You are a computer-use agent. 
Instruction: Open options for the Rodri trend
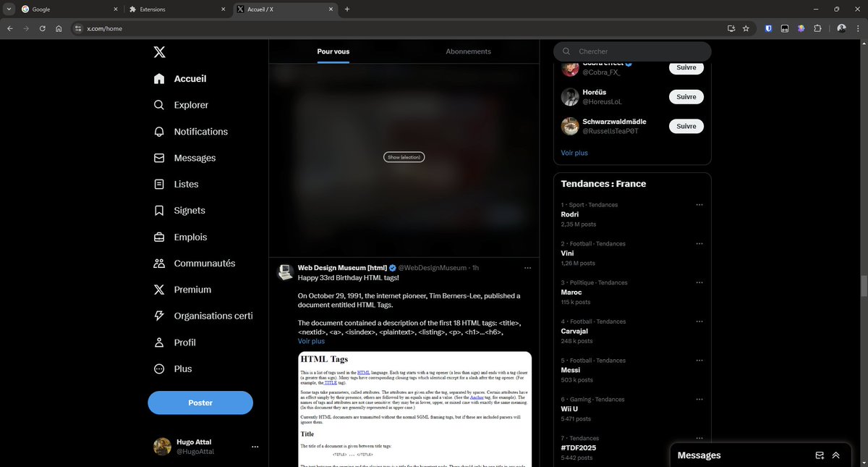(x=699, y=204)
